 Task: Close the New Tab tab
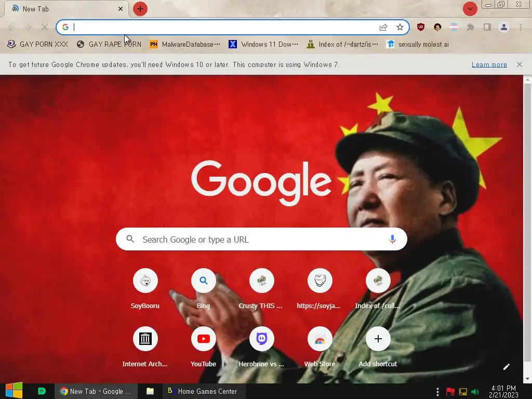click(121, 9)
